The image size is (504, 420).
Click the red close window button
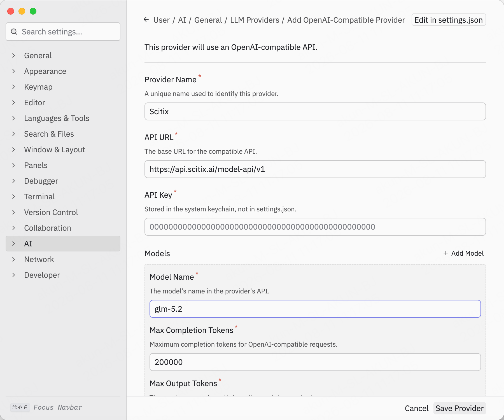11,11
